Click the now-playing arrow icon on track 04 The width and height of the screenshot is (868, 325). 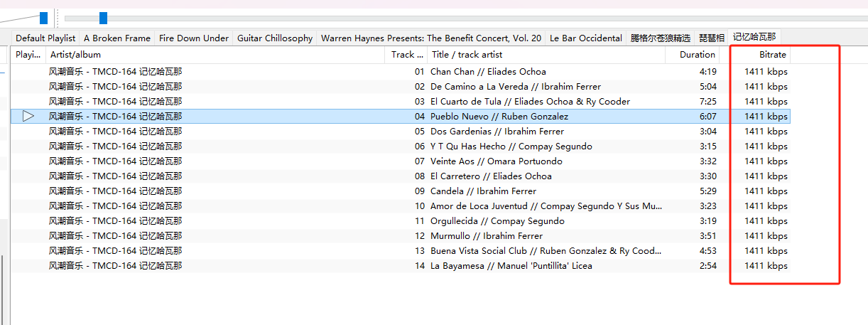pyautogui.click(x=28, y=116)
